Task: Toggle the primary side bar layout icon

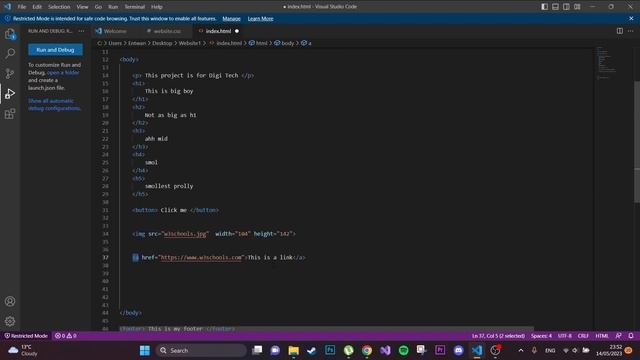Action: 544,7
